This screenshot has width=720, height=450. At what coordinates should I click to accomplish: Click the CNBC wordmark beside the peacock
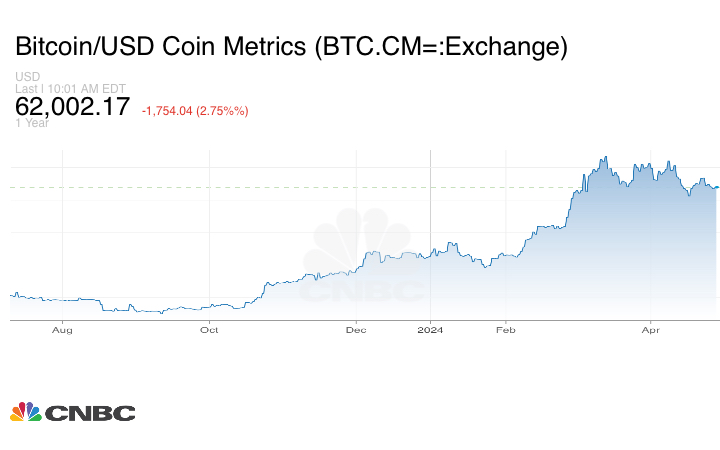point(88,413)
